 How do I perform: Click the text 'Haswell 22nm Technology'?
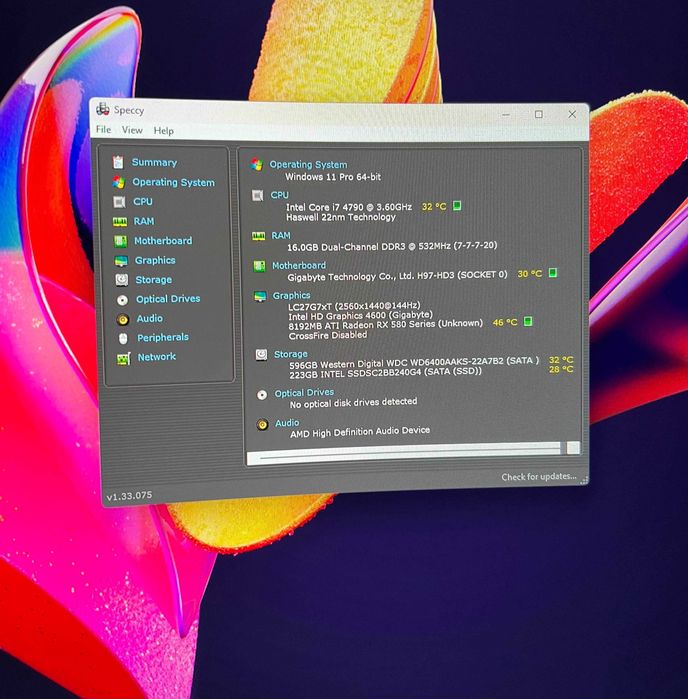click(x=341, y=218)
